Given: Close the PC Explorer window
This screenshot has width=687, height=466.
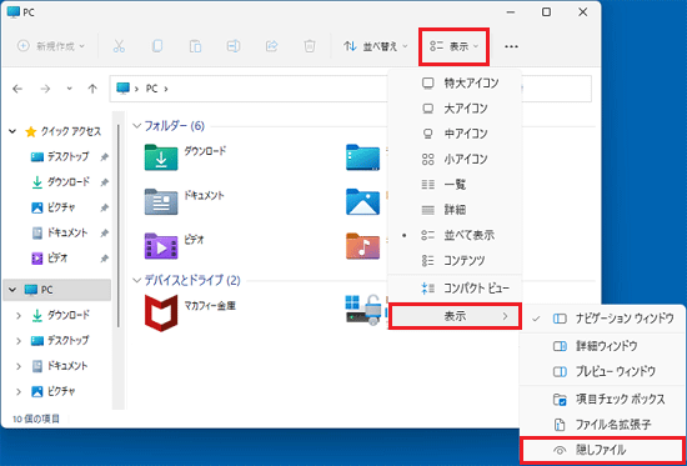Looking at the screenshot, I should pos(583,12).
